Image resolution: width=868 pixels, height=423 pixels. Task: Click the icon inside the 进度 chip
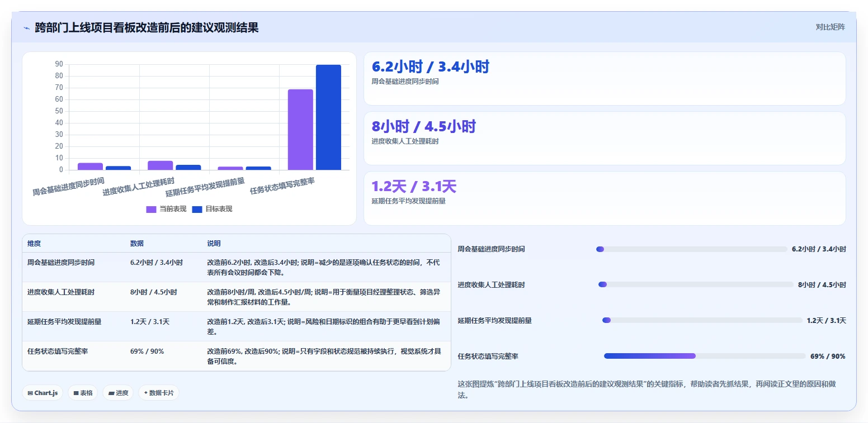[111, 393]
